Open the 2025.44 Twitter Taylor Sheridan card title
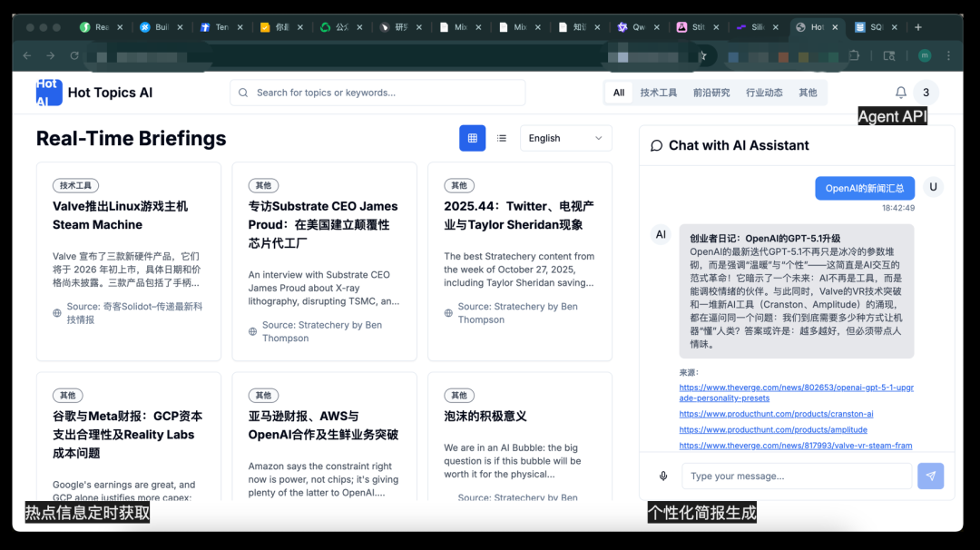980x550 pixels. pos(519,216)
